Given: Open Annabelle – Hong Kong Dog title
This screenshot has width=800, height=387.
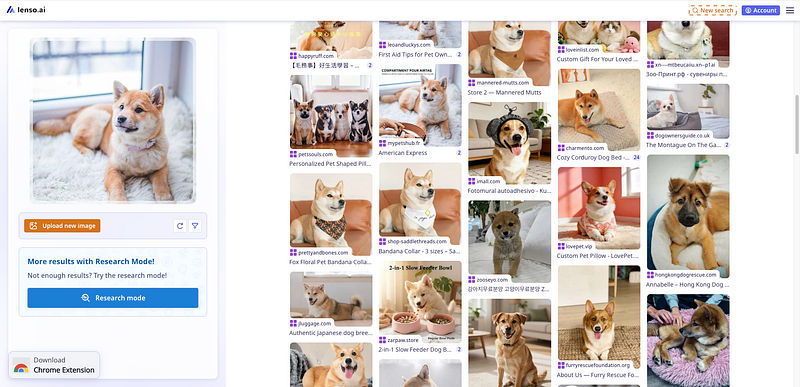Looking at the screenshot, I should [x=687, y=285].
